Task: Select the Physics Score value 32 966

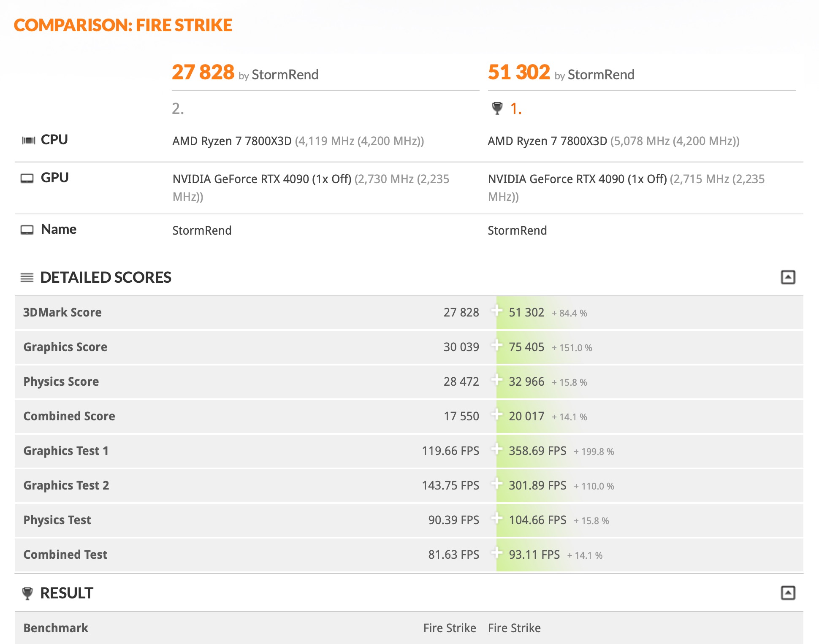Action: [x=526, y=382]
